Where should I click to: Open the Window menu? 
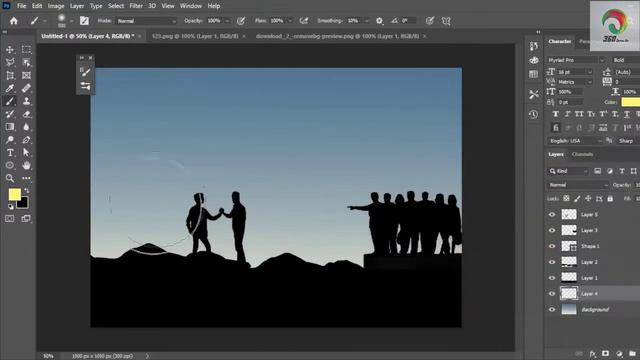191,6
